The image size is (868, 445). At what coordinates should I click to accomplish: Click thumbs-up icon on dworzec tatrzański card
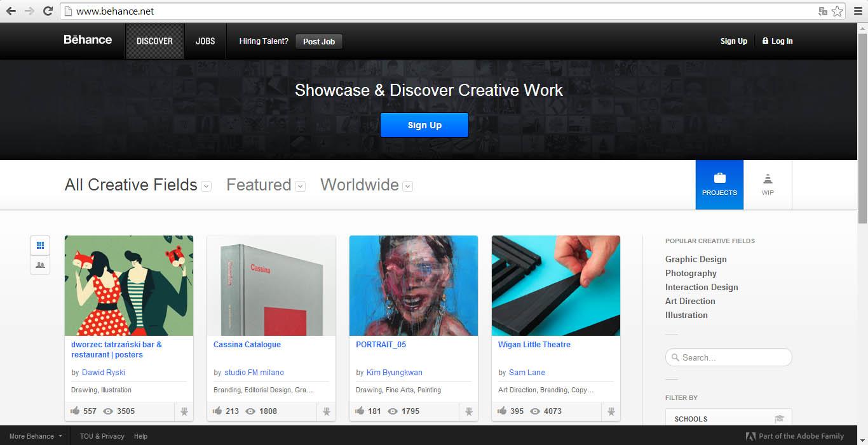pos(75,411)
